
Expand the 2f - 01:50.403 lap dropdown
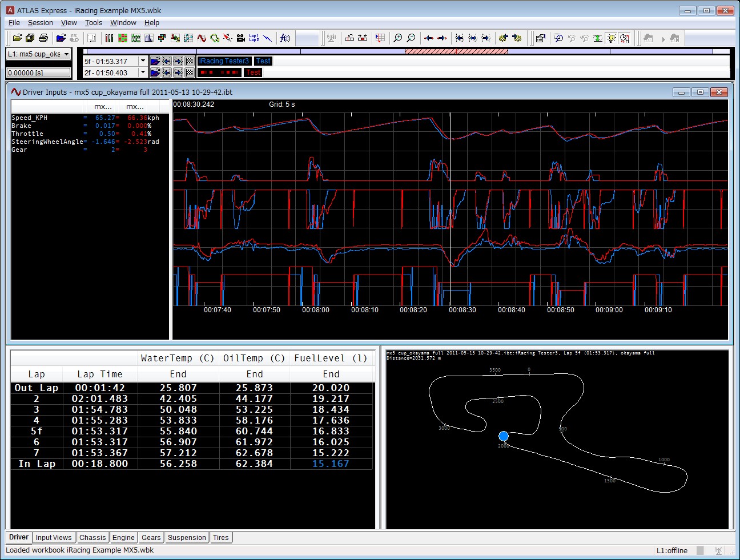point(143,72)
